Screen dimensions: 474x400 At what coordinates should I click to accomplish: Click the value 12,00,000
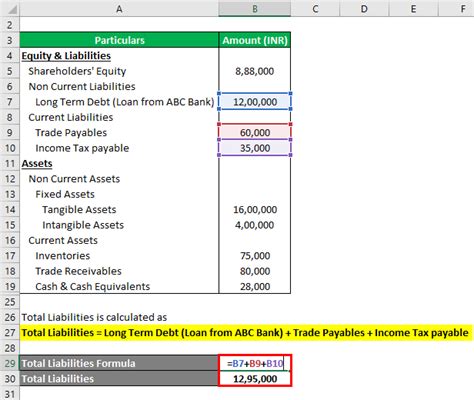click(255, 102)
